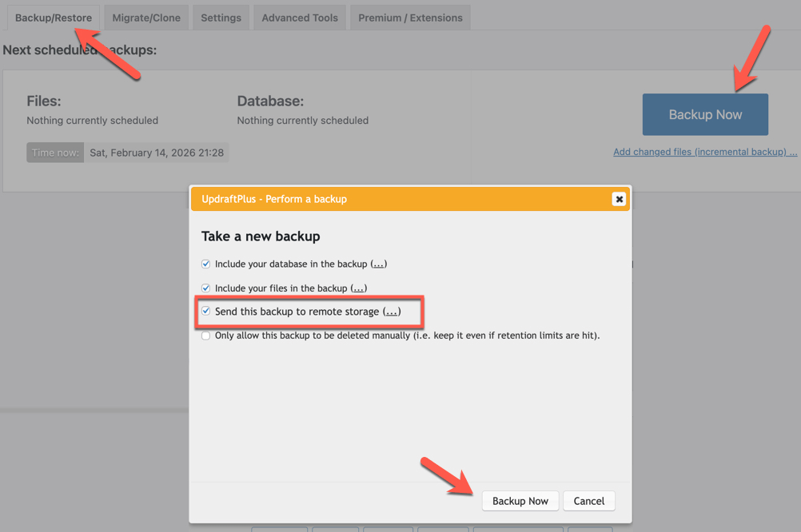Open the Migrate/Clone tab
Screen dimensions: 801x532
click(146, 18)
